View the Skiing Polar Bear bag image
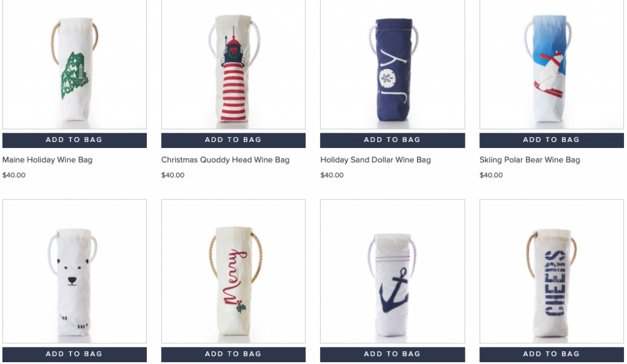Image resolution: width=627 pixels, height=364 pixels. pyautogui.click(x=552, y=64)
